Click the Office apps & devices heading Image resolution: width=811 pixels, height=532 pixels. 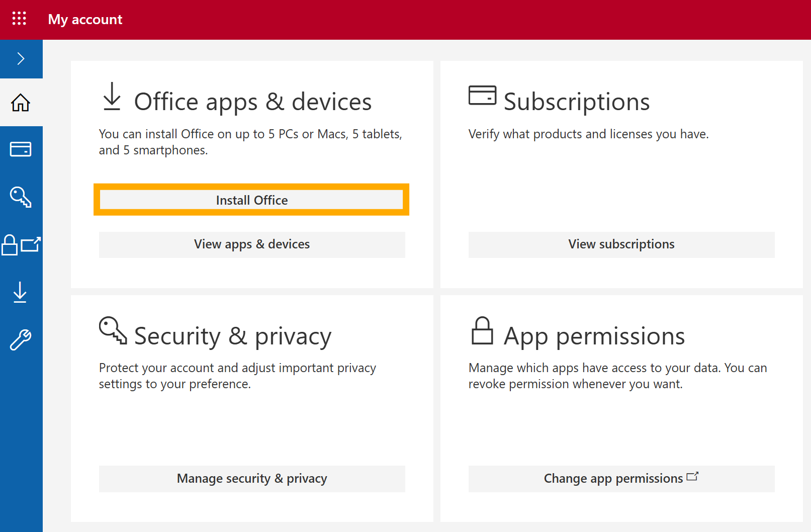253,102
